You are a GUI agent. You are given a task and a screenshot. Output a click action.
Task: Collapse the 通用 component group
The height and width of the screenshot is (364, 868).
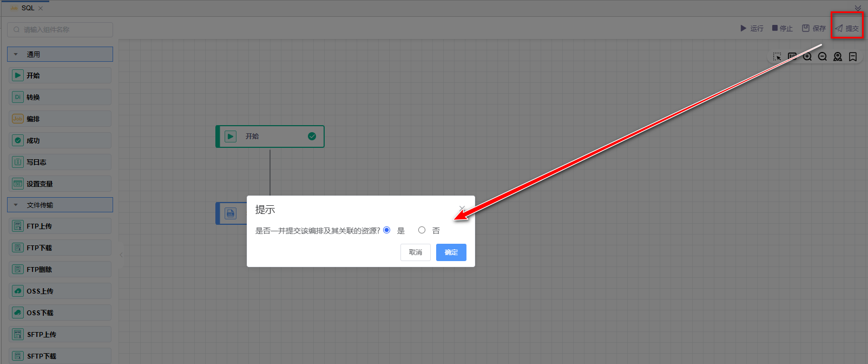coord(16,54)
